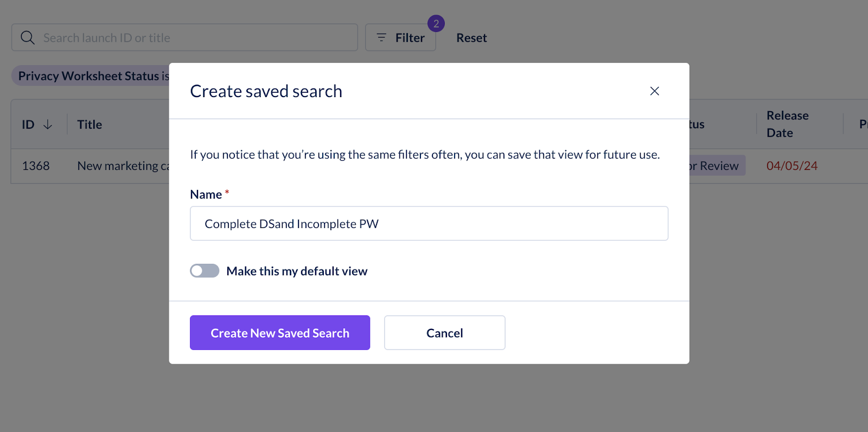The width and height of the screenshot is (868, 432).
Task: Toggle Make this my default view
Action: 205,271
